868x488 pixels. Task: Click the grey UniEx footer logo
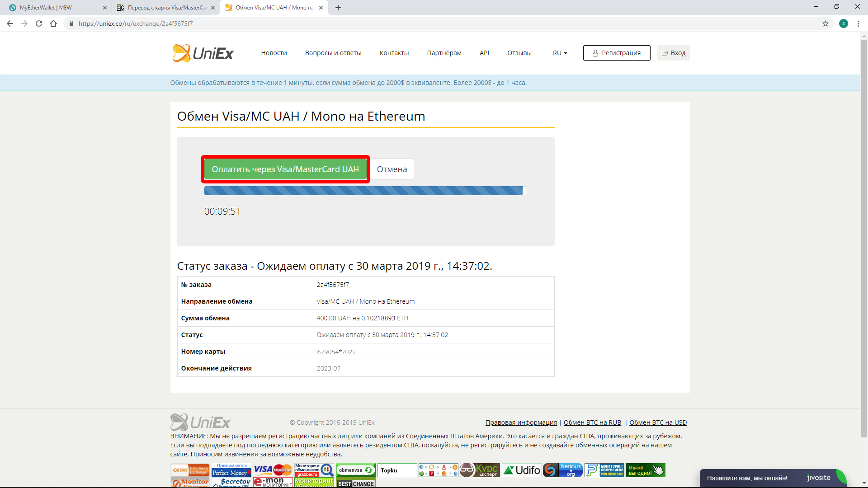click(x=200, y=422)
